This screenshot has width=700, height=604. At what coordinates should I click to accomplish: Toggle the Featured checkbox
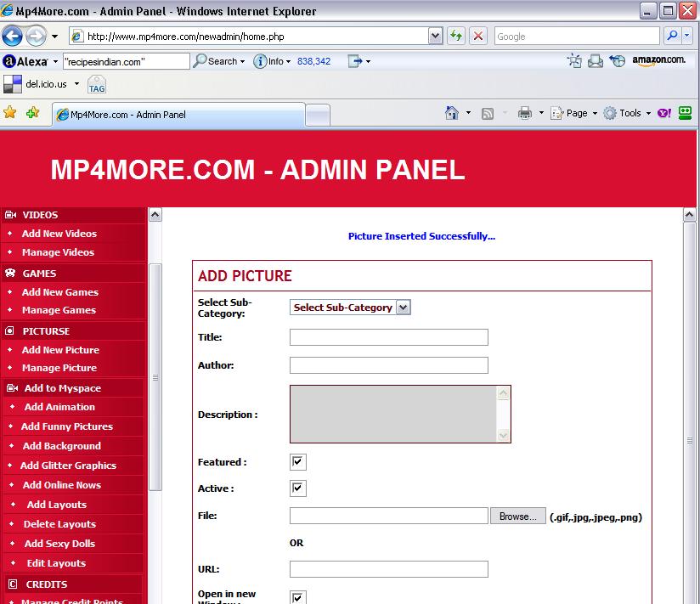pos(298,461)
